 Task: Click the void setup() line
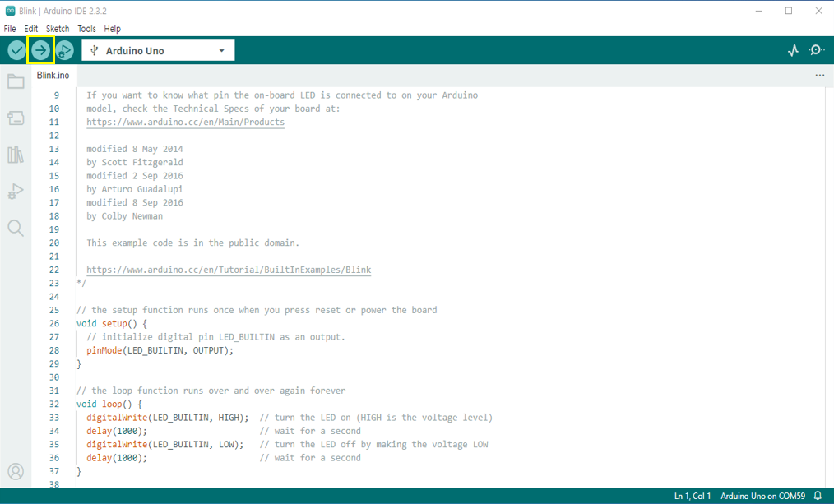point(112,323)
